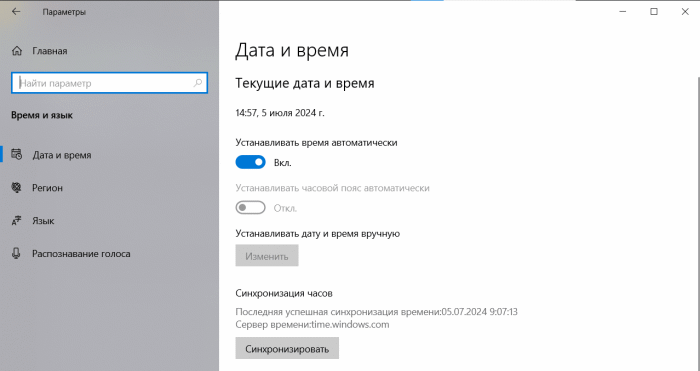Click the Главная home icon
This screenshot has height=371, width=700.
[17, 51]
